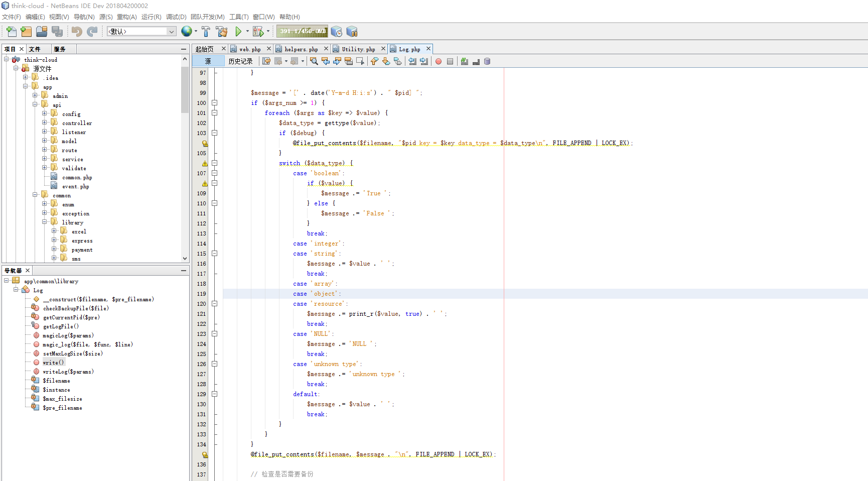Open the Run Project dropdown arrow
868x481 pixels.
pos(247,32)
